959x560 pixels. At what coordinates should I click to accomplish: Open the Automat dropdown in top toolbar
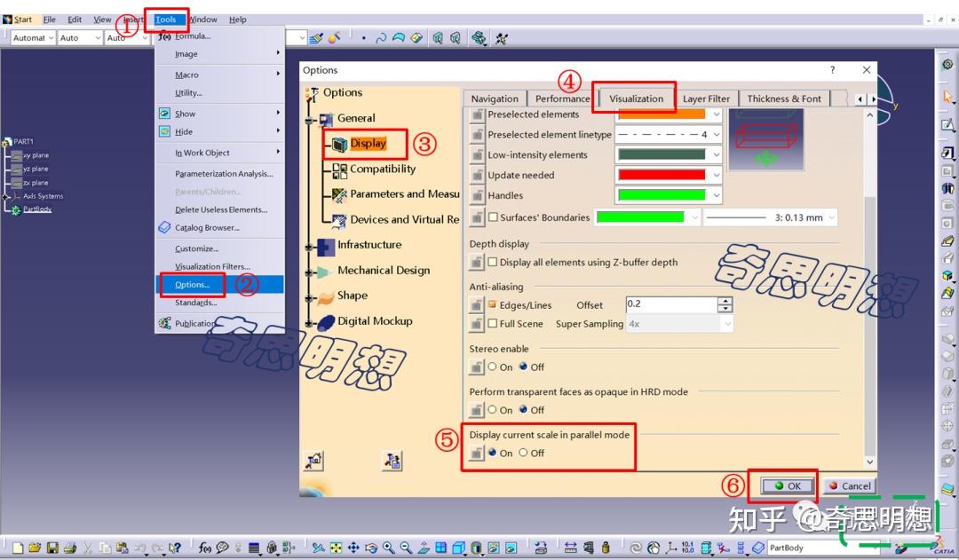[x=33, y=38]
